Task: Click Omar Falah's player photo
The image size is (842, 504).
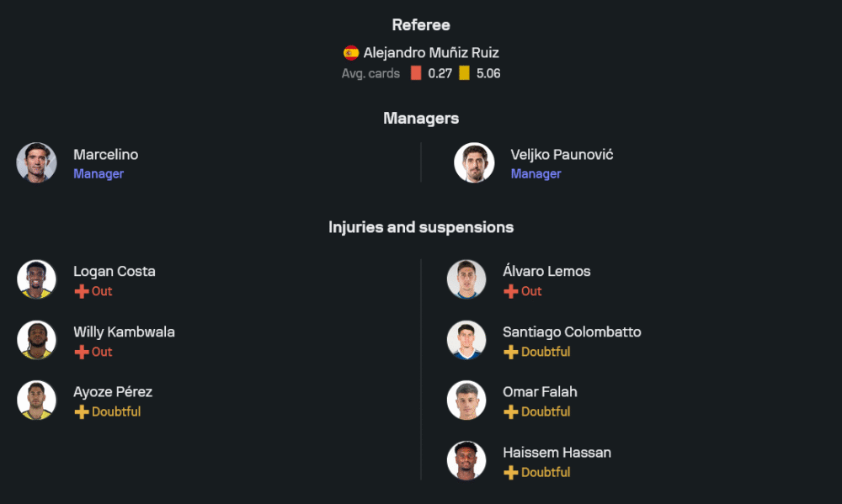Action: click(466, 401)
